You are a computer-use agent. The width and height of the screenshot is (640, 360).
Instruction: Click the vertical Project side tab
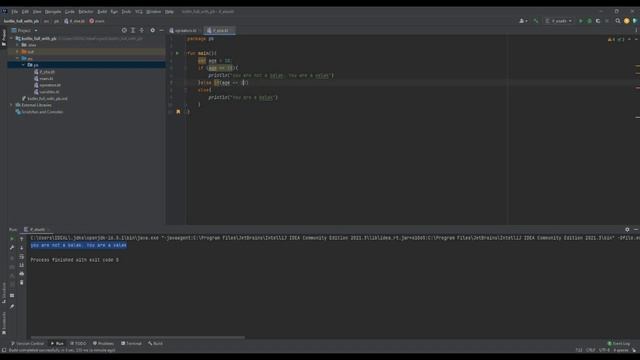click(x=4, y=38)
